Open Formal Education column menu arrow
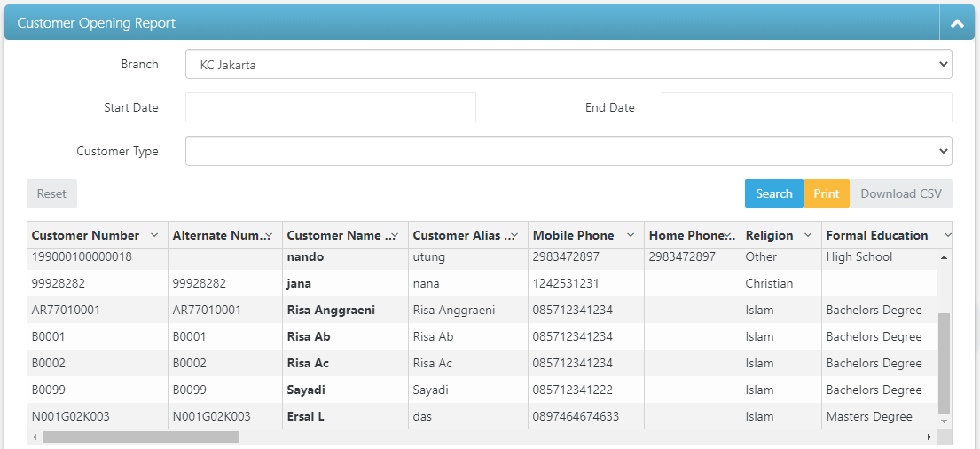 click(x=946, y=235)
